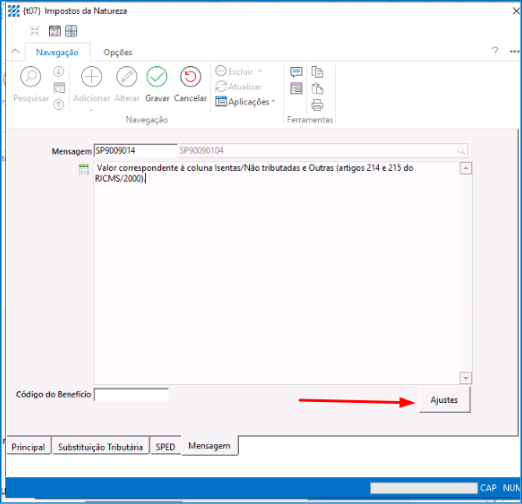Open the calendar icon in the top toolbar

pyautogui.click(x=55, y=31)
